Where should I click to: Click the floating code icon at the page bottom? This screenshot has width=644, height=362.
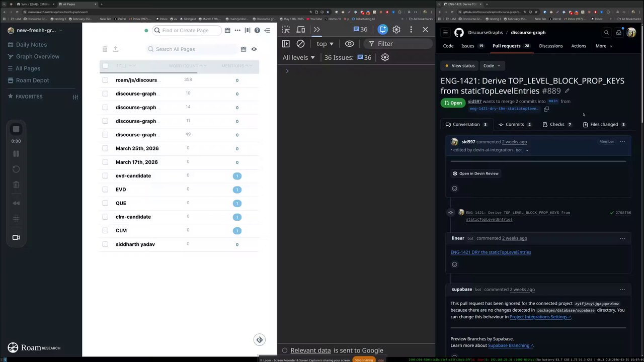tap(260, 339)
